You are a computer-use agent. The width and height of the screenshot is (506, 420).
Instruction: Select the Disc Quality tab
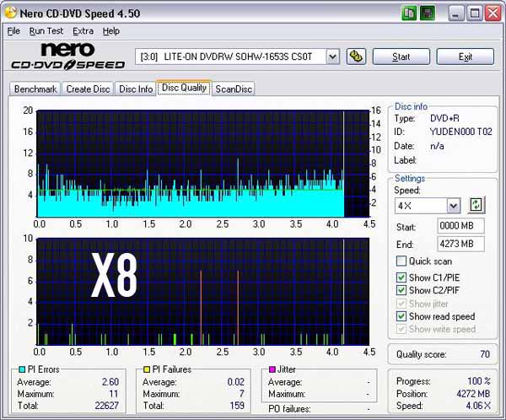[184, 88]
